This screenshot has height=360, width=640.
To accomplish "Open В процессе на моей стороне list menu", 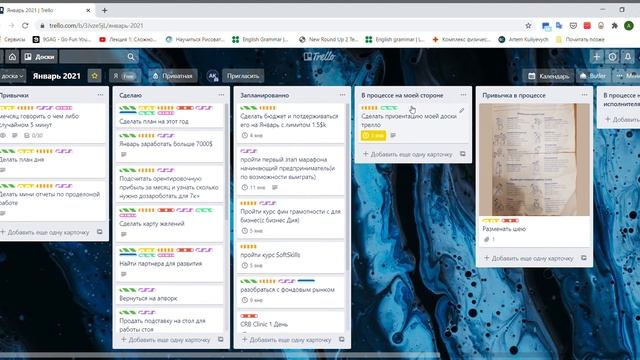I will 463,95.
